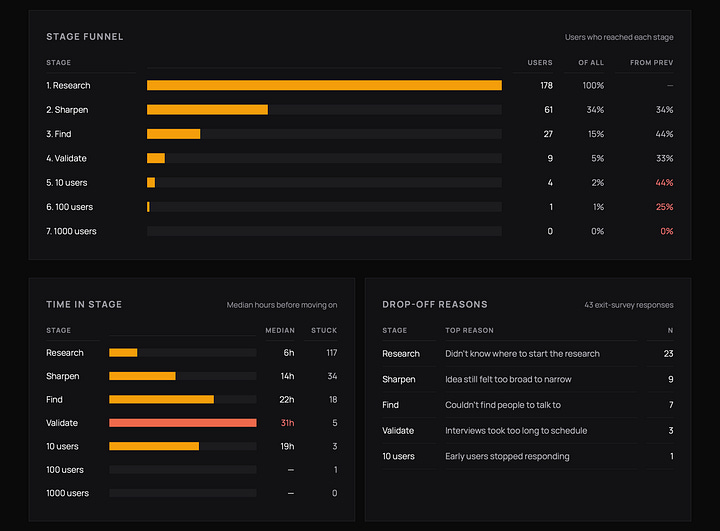The image size is (720, 531).
Task: Click the 61 users value for Sharpen
Action: point(548,110)
